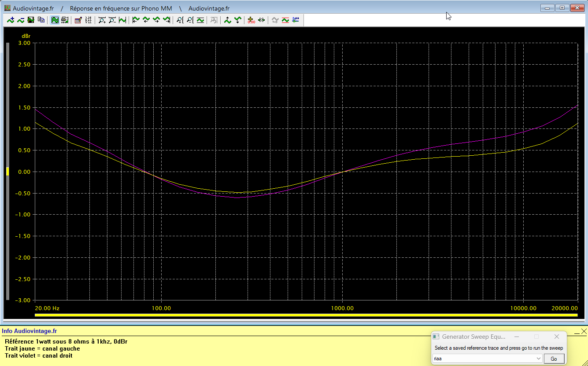Minimize the Generator Sweep dialog
The image size is (588, 366).
click(x=516, y=337)
